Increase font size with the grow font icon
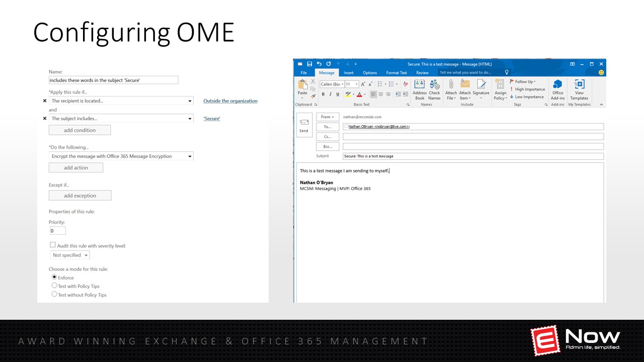 pos(363,84)
